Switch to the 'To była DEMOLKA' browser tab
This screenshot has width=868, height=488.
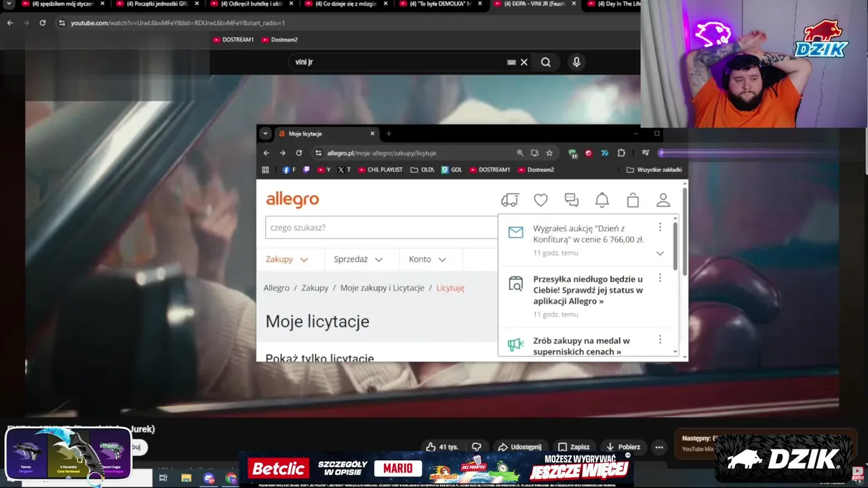coord(441,4)
